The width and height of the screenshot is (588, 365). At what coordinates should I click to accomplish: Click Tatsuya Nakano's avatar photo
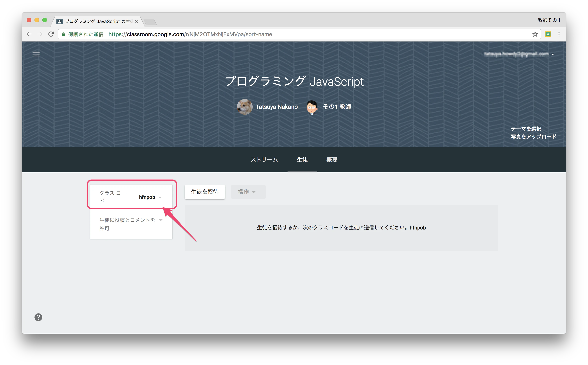[x=245, y=107]
